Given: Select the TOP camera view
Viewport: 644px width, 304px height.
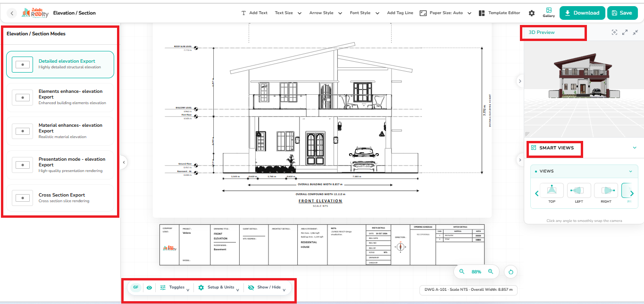Looking at the screenshot, I should pos(552,193).
